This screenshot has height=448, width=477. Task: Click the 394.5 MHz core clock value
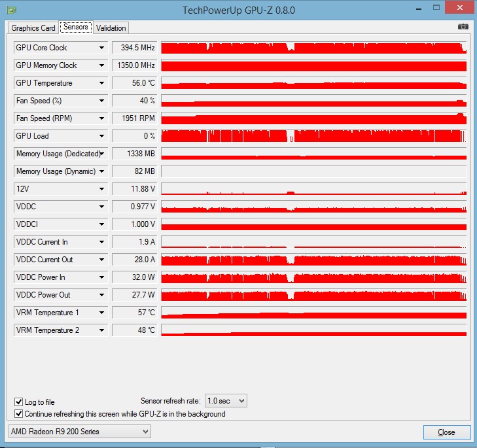134,48
